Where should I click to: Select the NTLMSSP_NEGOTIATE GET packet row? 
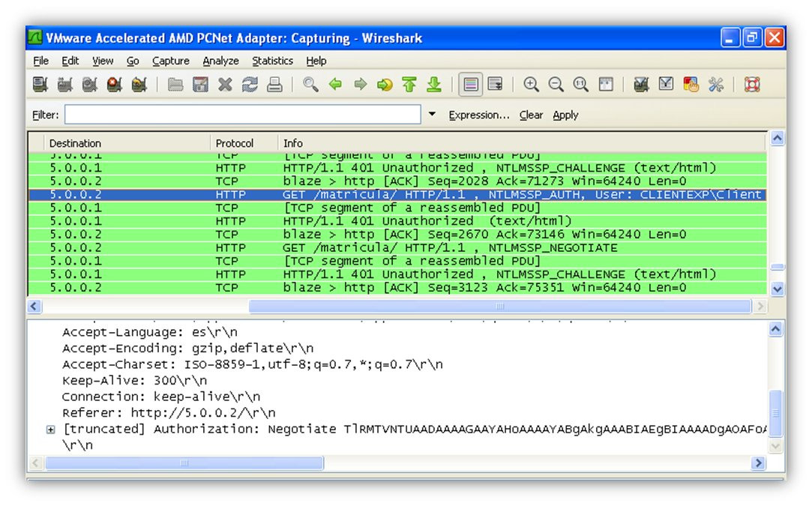397,247
